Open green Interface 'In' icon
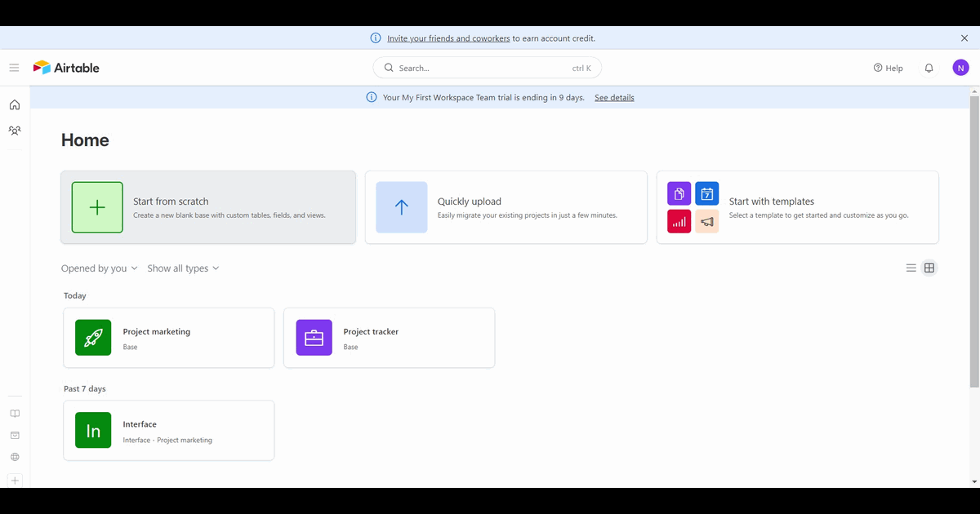This screenshot has height=514, width=980. pyautogui.click(x=93, y=430)
